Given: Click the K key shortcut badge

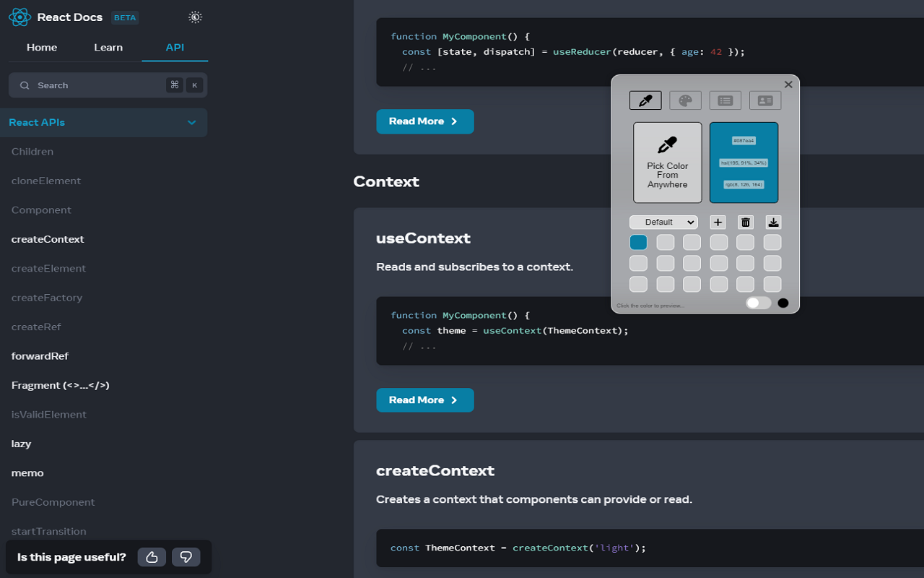Looking at the screenshot, I should (x=194, y=85).
